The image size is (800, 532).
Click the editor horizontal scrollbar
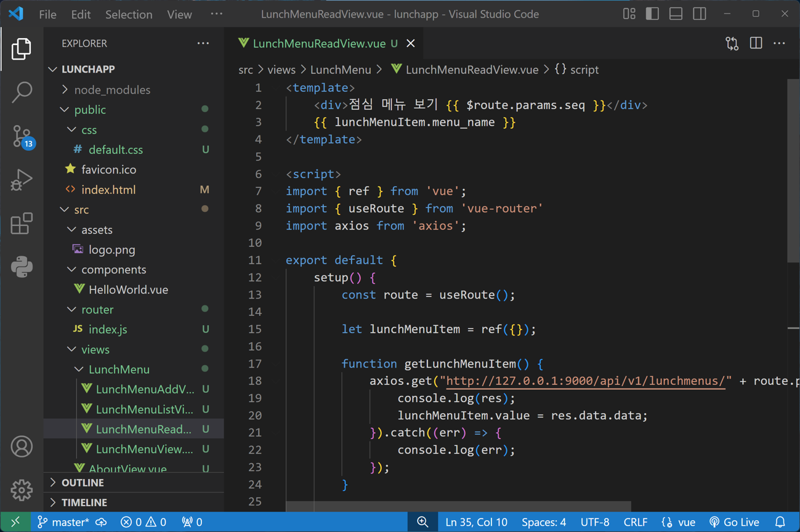[458, 506]
